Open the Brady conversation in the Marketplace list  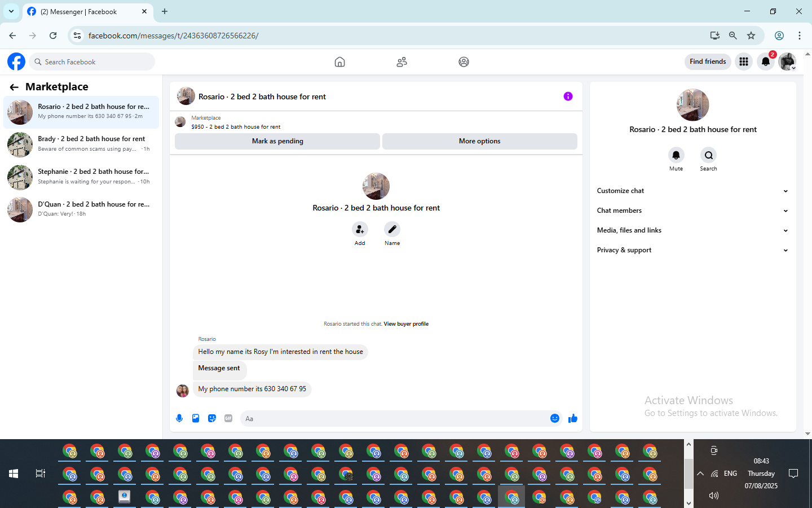pyautogui.click(x=81, y=144)
